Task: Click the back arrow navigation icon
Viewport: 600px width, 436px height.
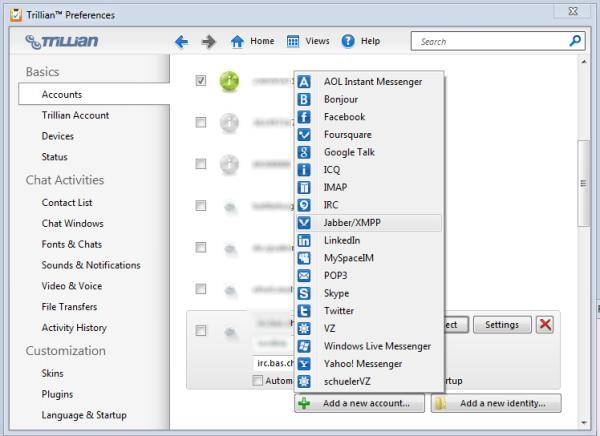Action: 181,42
